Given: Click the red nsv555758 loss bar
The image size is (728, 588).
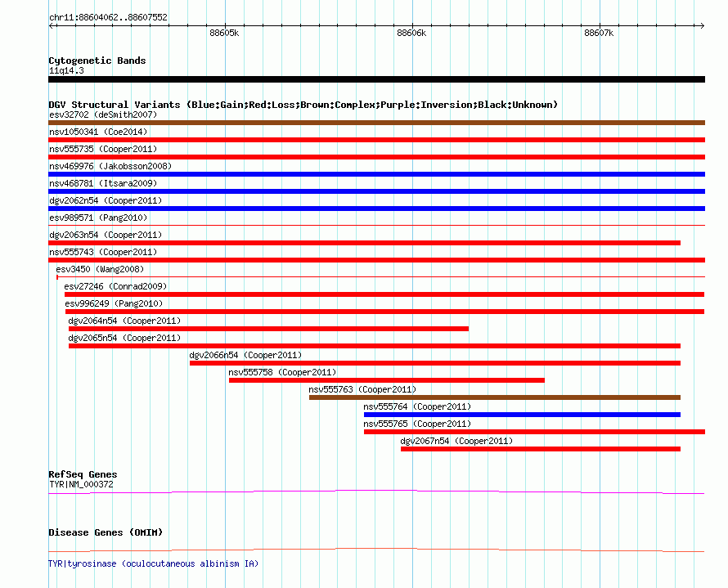Looking at the screenshot, I should 387,380.
